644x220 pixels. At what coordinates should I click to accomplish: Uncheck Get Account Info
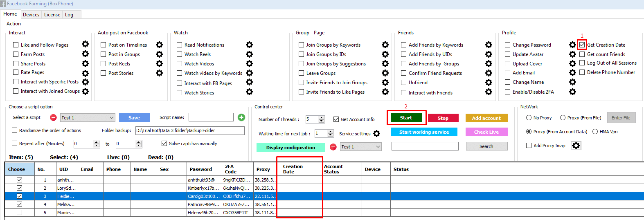click(336, 119)
